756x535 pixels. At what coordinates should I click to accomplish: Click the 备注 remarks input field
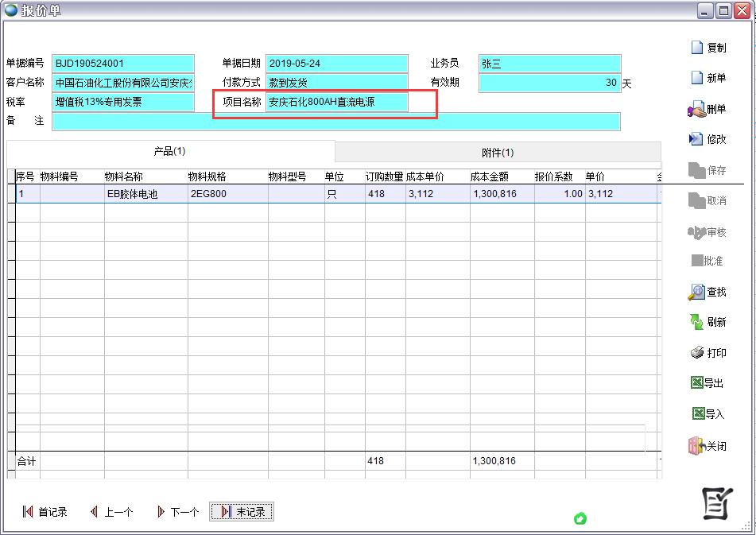tap(335, 122)
